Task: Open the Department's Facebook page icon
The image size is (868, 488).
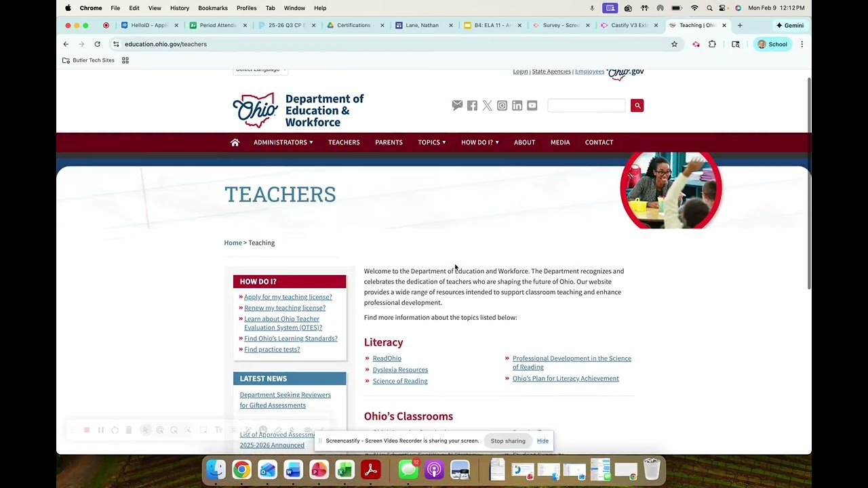Action: pos(472,106)
